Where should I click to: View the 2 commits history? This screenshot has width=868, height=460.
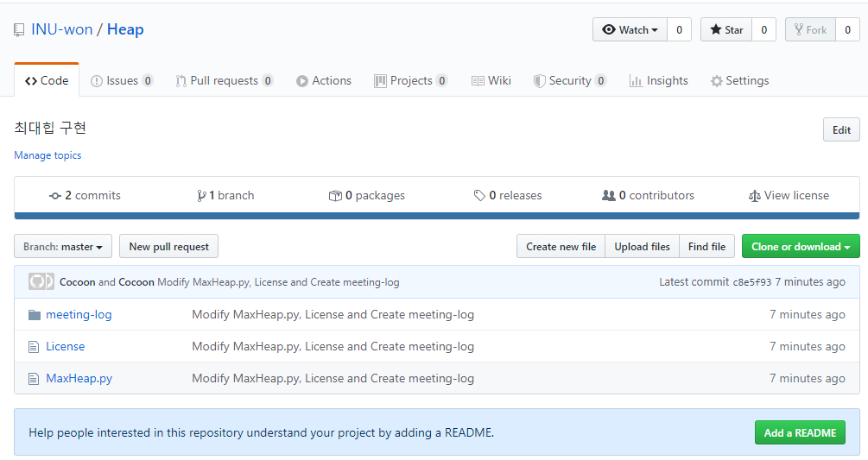[85, 195]
